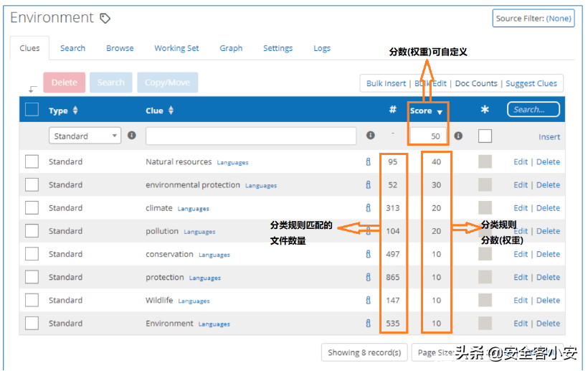Click the info icon next to Standard dropdown
The width and height of the screenshot is (588, 371).
(132, 135)
